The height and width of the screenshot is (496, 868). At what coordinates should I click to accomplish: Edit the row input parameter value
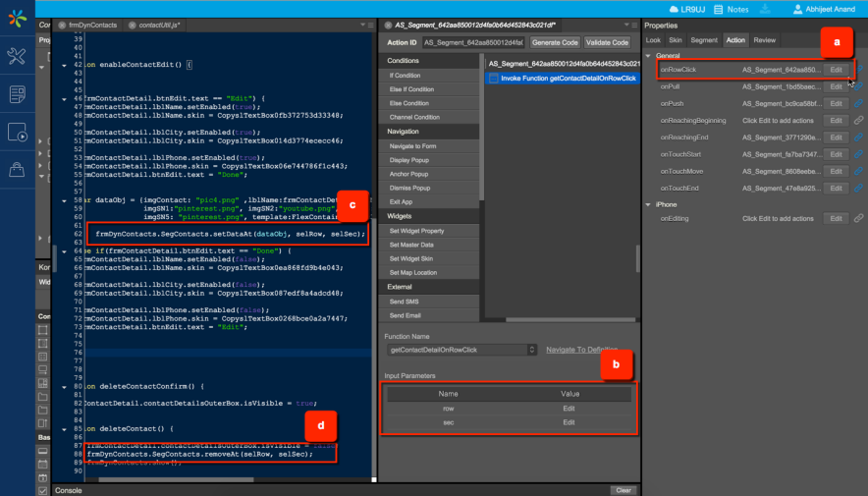click(x=569, y=409)
